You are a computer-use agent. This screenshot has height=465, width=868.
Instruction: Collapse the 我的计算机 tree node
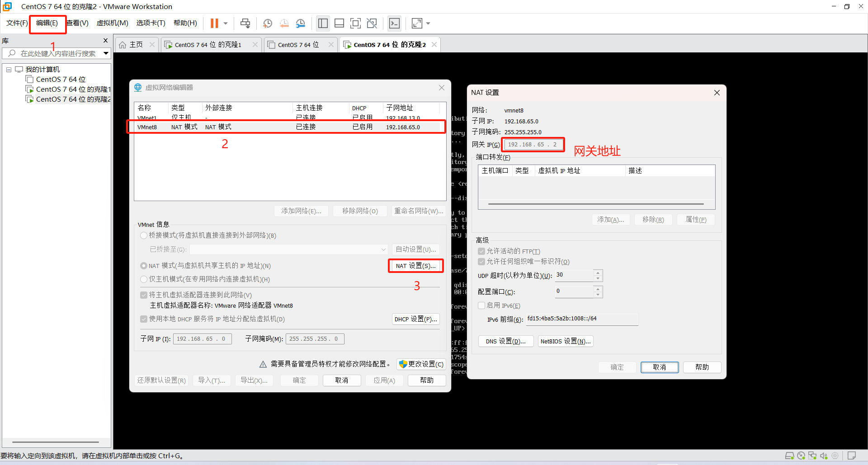9,69
